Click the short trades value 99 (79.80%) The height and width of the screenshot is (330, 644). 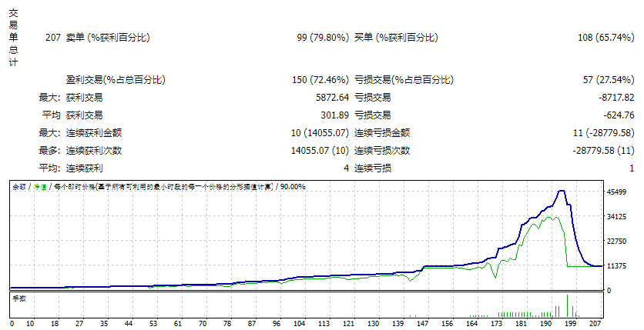[x=323, y=38]
